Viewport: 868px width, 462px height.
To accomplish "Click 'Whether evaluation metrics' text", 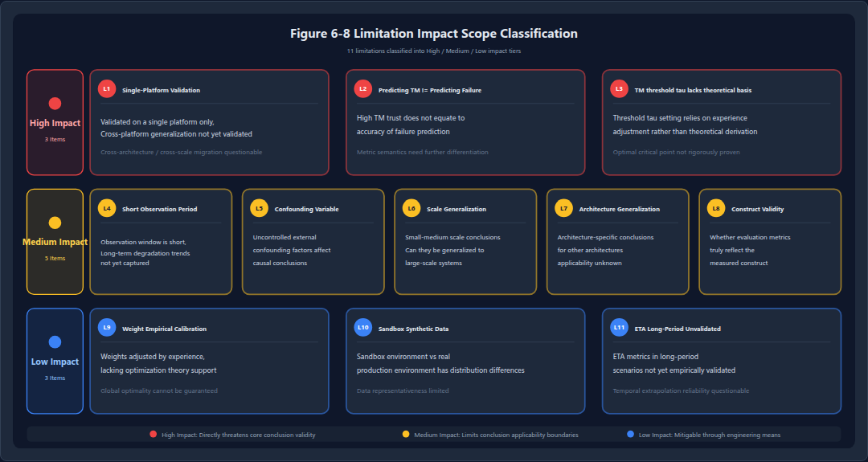I will click(x=750, y=237).
